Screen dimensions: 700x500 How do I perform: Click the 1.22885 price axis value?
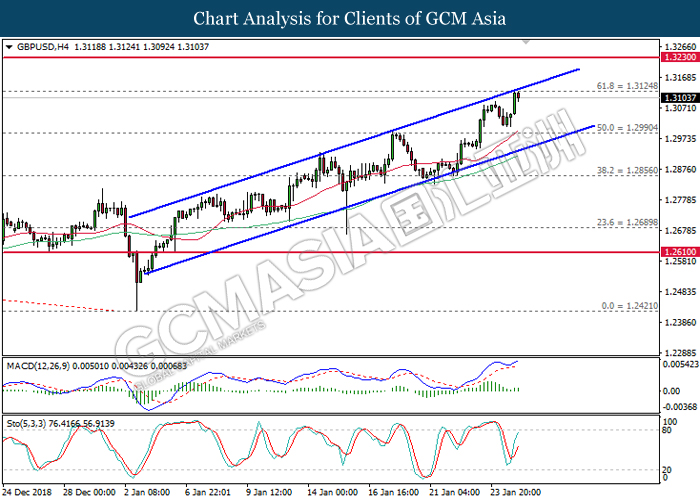point(680,353)
